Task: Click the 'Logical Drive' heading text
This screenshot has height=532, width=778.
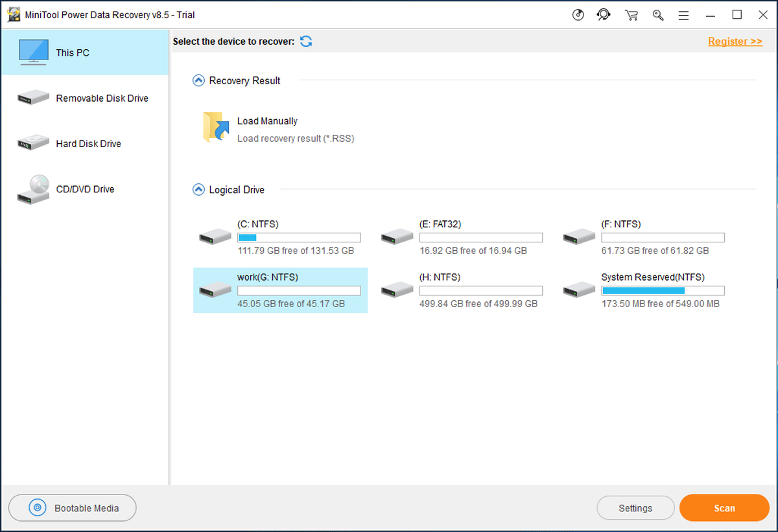Action: pyautogui.click(x=237, y=190)
